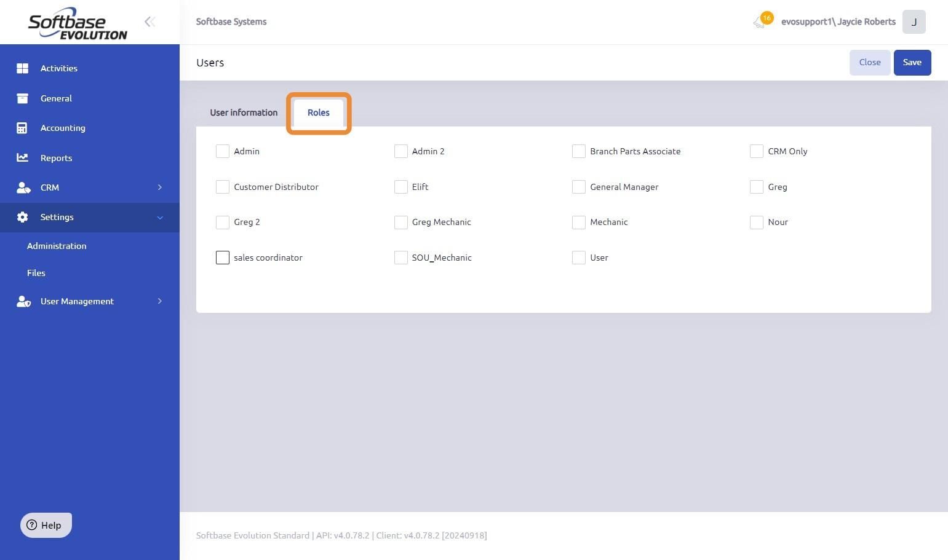Image resolution: width=948 pixels, height=560 pixels.
Task: Collapse the Settings menu chevron
Action: [x=160, y=218]
